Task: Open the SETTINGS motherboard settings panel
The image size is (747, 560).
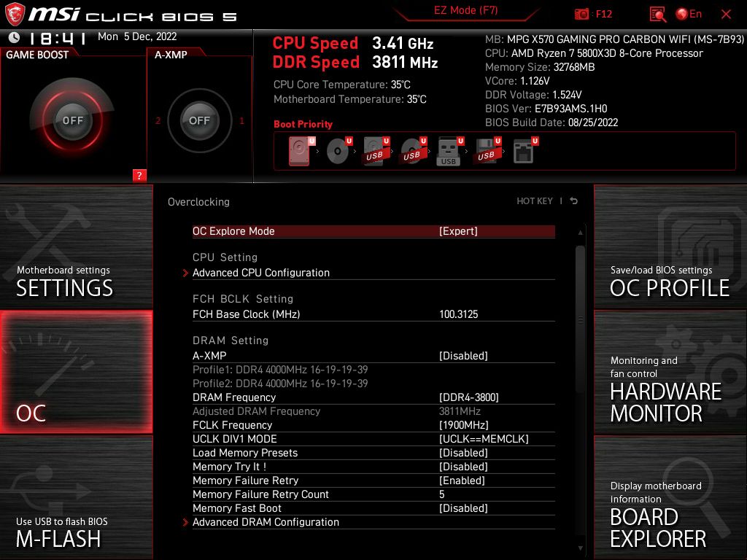Action: click(76, 246)
